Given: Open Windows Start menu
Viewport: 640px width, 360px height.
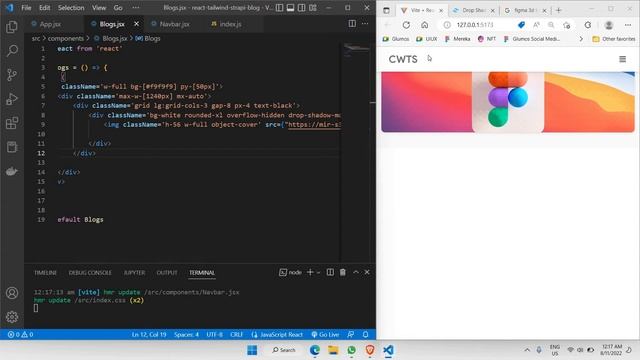Looking at the screenshot, I should 252,350.
